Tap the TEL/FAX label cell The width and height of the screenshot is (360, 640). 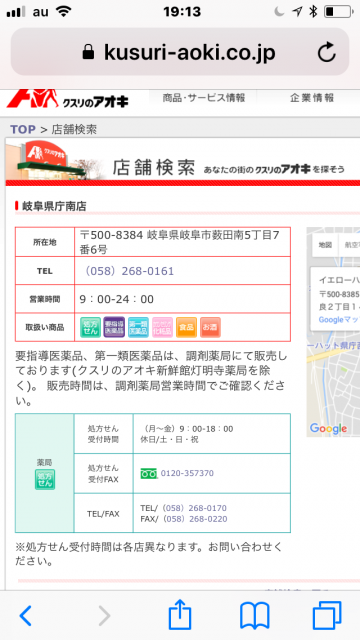(103, 513)
